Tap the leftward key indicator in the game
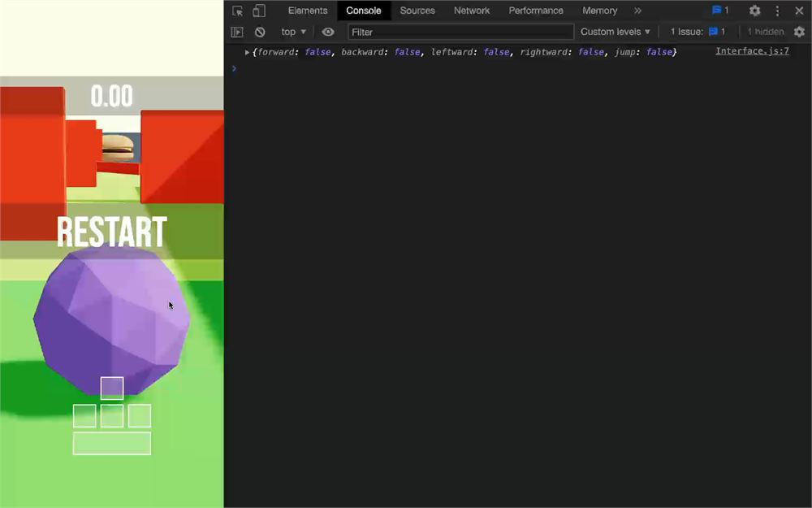812x508 pixels. [x=84, y=415]
